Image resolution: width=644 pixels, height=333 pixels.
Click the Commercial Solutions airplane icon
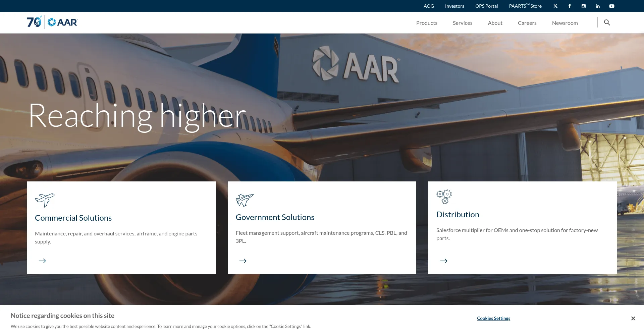coord(45,200)
